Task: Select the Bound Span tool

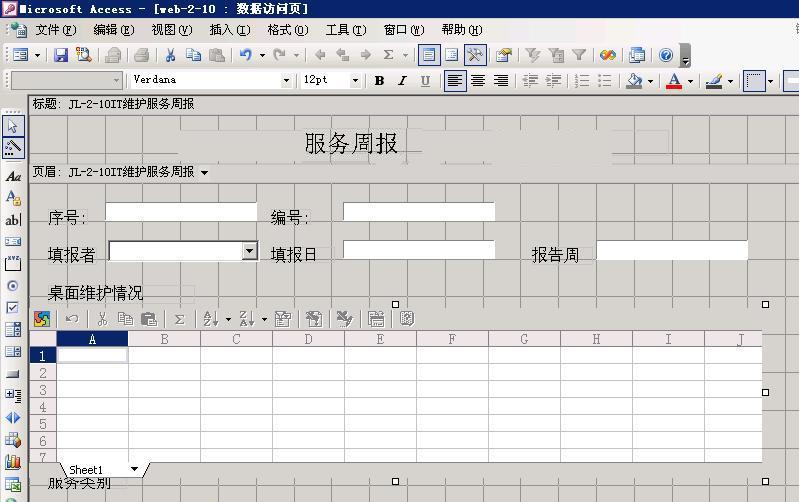Action: click(13, 198)
